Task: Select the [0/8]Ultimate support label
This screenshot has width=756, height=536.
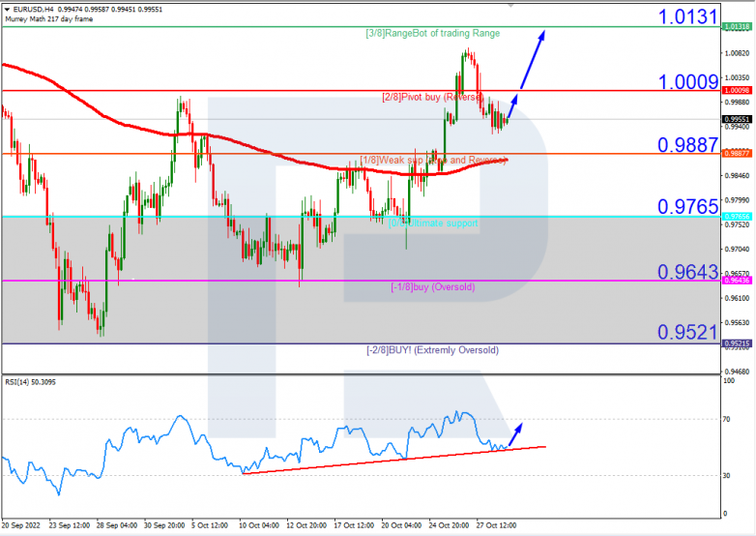Action: (432, 223)
